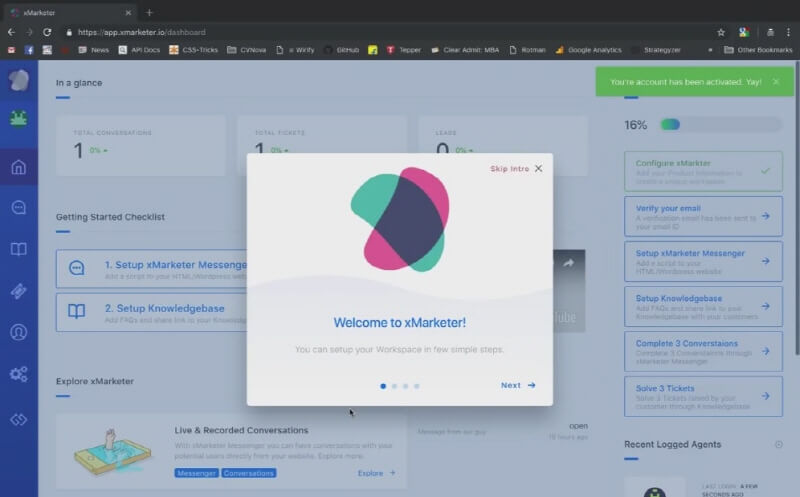This screenshot has height=497, width=800.
Task: Click the Recent Logged Agents info icon
Action: [779, 444]
